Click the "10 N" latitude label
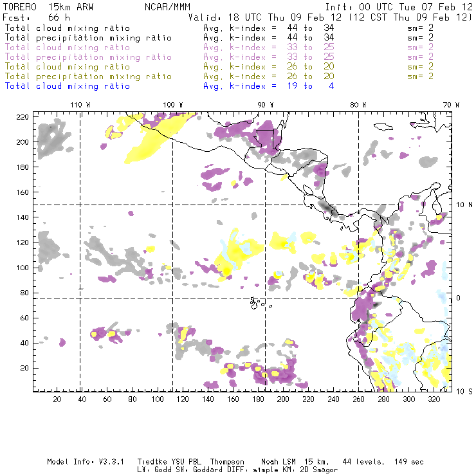 click(x=464, y=205)
